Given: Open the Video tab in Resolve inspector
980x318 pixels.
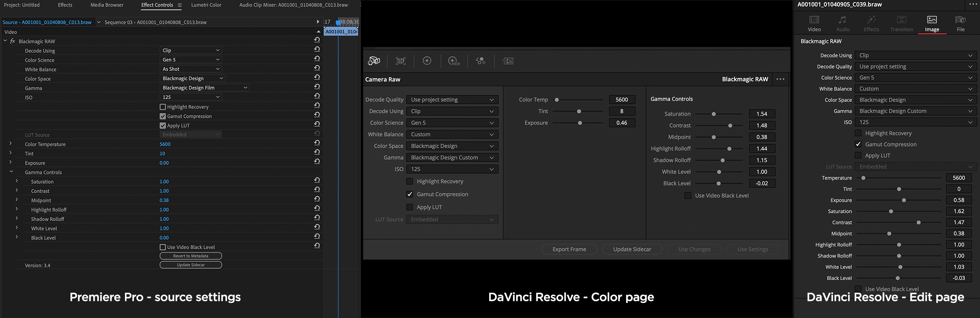Looking at the screenshot, I should (x=814, y=24).
